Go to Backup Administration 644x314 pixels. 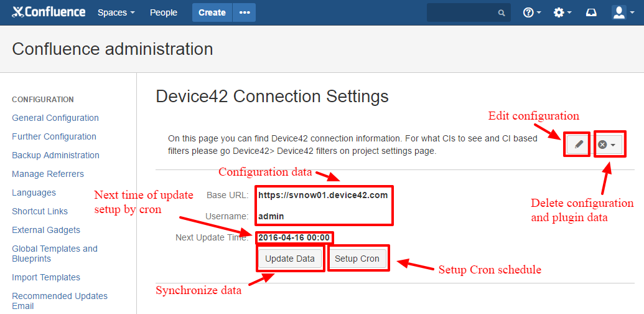tap(55, 155)
